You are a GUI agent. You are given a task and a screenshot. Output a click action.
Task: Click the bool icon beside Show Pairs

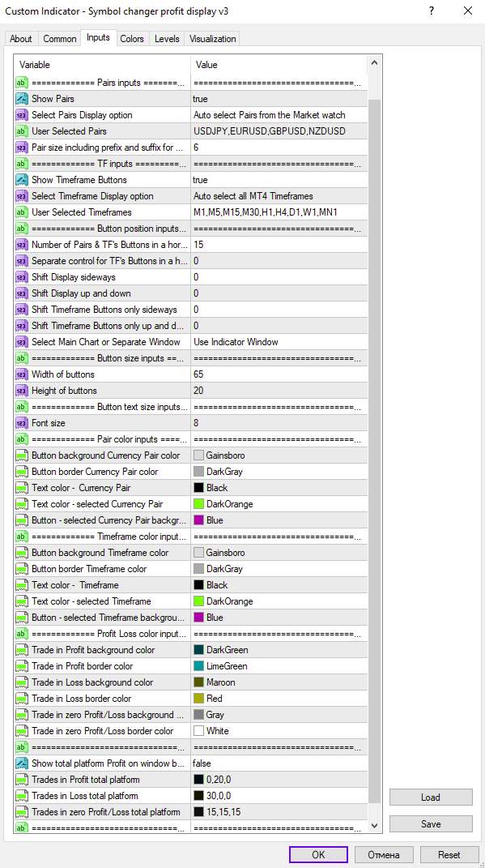point(22,99)
